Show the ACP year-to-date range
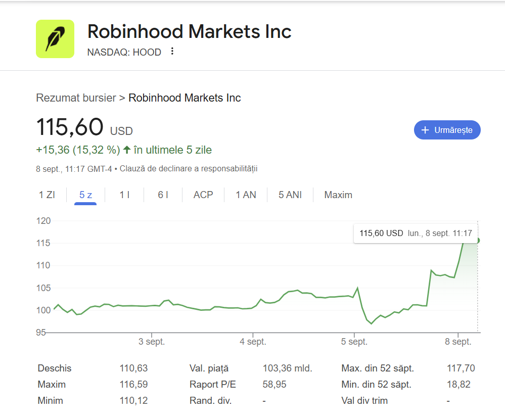Viewport: 505px width, 420px height. tap(203, 195)
